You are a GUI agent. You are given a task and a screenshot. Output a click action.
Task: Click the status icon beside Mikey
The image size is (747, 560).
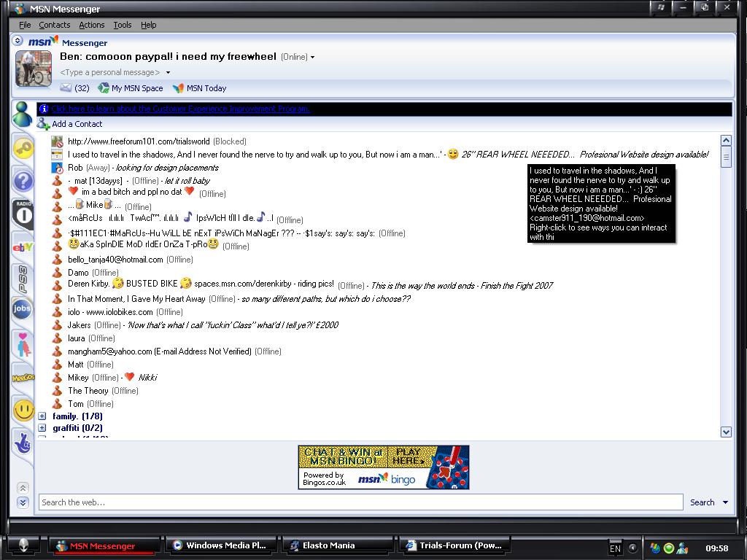coord(57,378)
